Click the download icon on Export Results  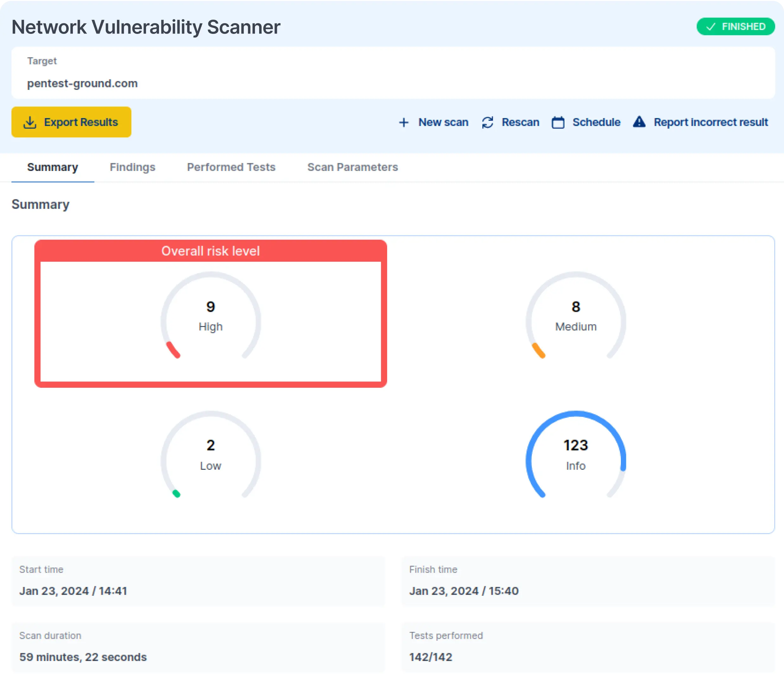30,122
